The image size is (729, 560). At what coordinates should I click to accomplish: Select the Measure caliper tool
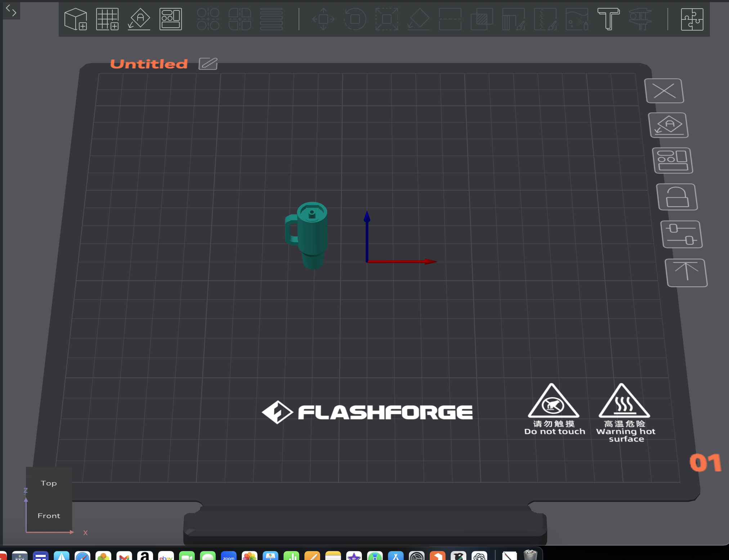click(x=640, y=19)
